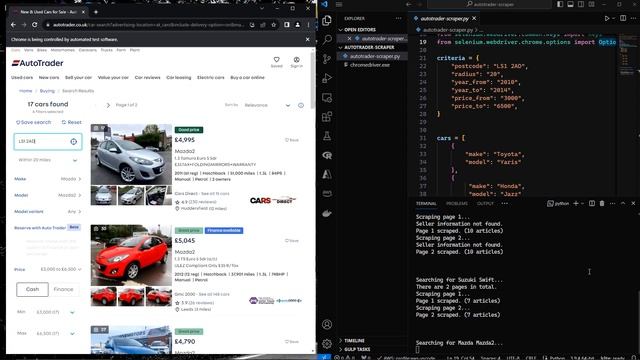Go to next results page arrow
This screenshot has height=360, width=640.
pos(108,105)
